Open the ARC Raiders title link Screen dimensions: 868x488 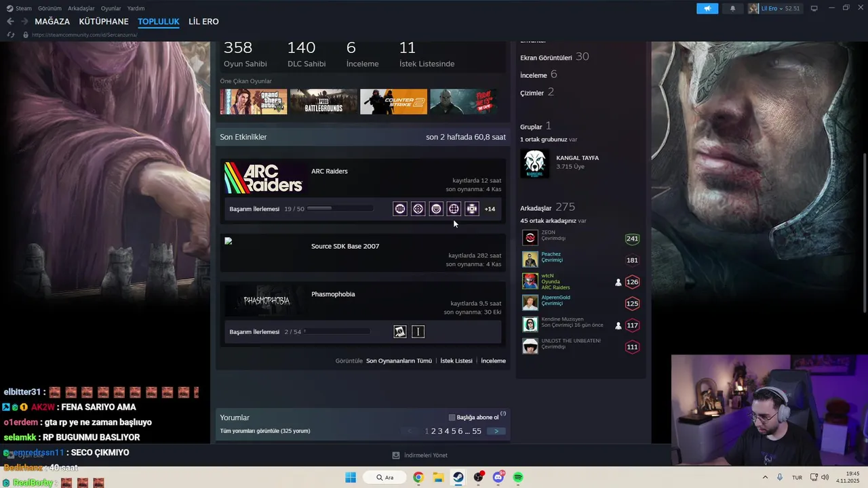click(x=330, y=171)
